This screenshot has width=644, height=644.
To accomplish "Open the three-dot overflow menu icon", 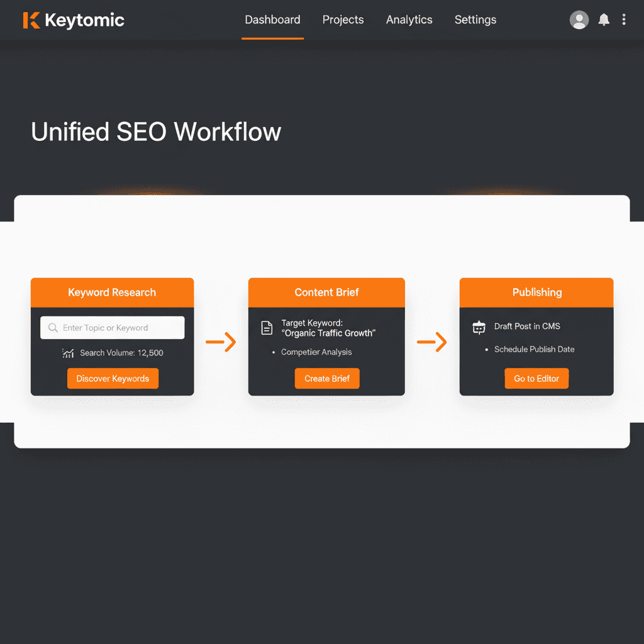I will [x=623, y=19].
